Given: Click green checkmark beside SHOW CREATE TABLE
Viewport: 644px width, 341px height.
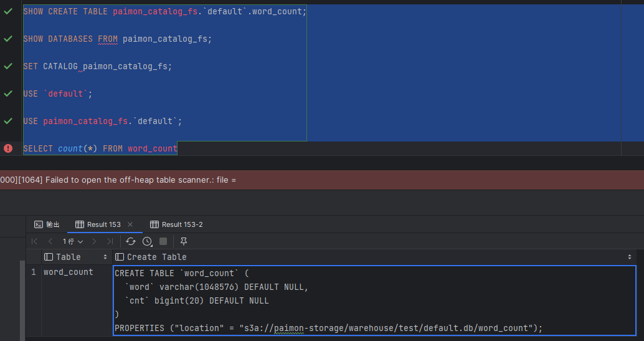Looking at the screenshot, I should pyautogui.click(x=8, y=11).
